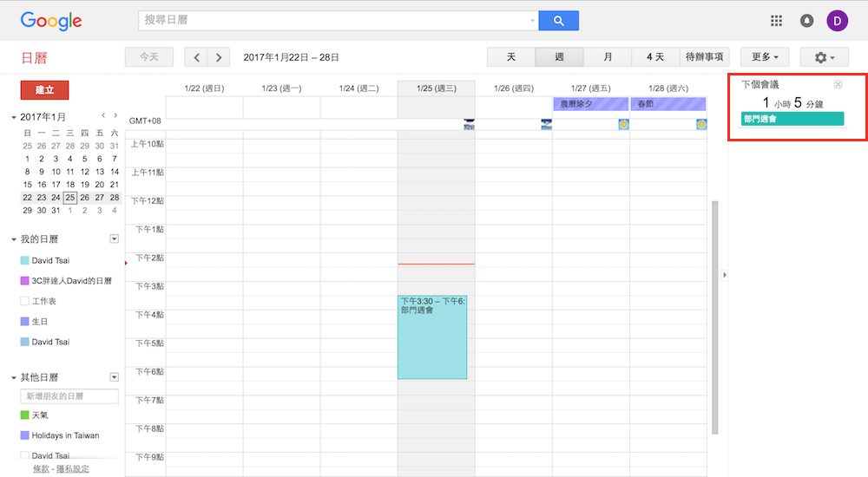The height and width of the screenshot is (477, 868).
Task: Click the blue search magnifier button
Action: tap(558, 21)
